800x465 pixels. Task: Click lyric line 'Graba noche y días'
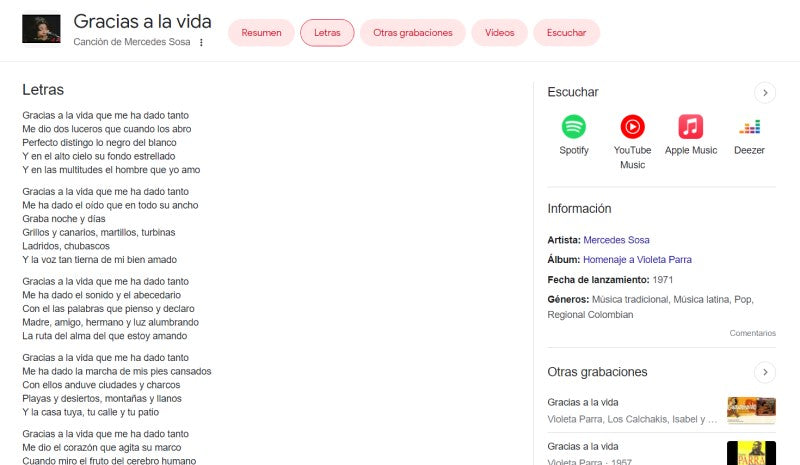point(64,219)
